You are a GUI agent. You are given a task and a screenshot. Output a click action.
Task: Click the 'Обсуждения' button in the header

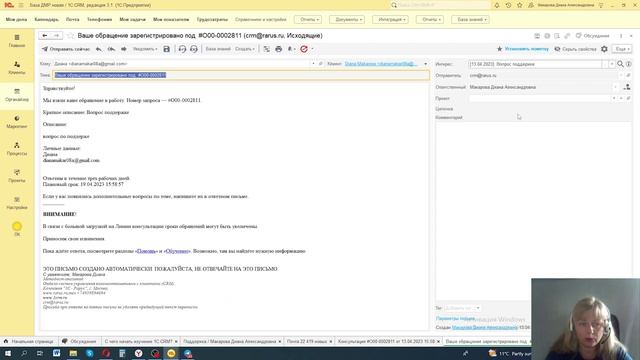click(x=592, y=36)
